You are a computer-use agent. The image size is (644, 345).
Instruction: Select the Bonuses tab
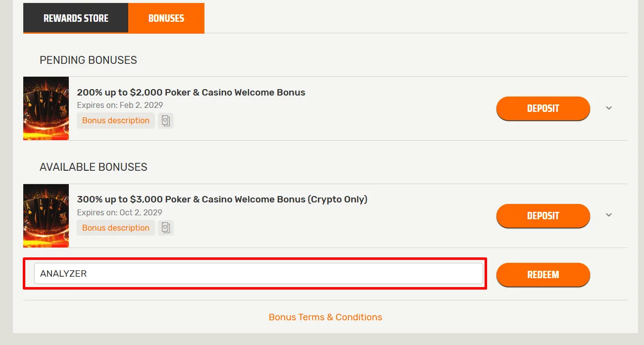pos(166,18)
